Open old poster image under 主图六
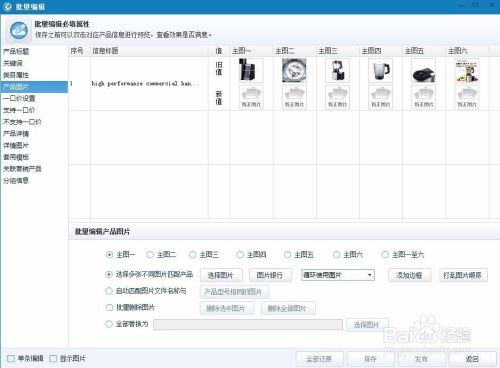This screenshot has width=500, height=368. (x=467, y=70)
